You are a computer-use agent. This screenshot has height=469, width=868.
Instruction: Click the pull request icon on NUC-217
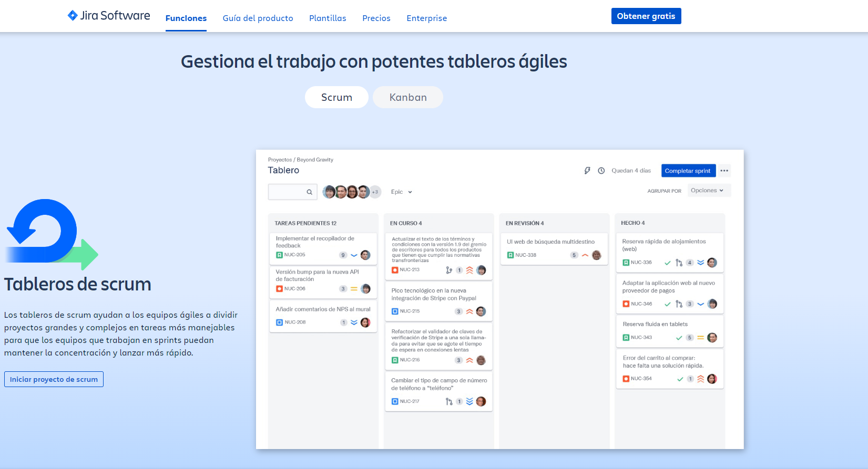[x=449, y=402]
